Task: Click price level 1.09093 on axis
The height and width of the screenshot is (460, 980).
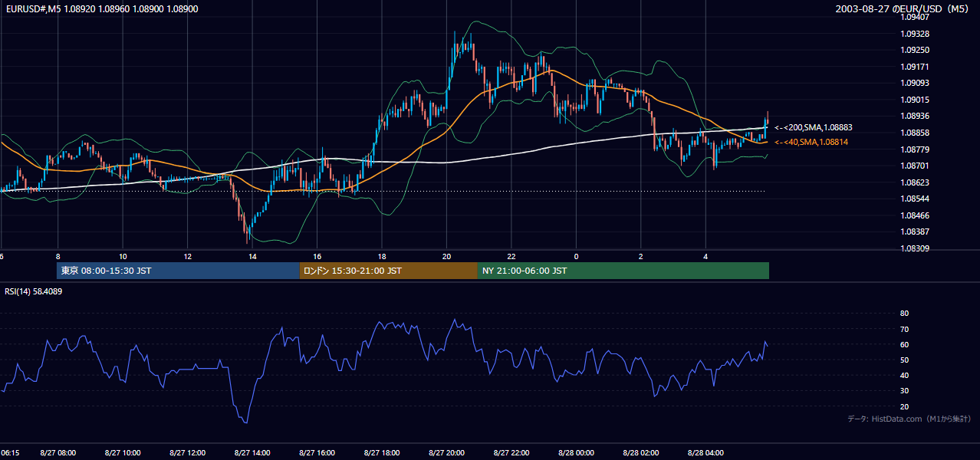Action: (914, 83)
